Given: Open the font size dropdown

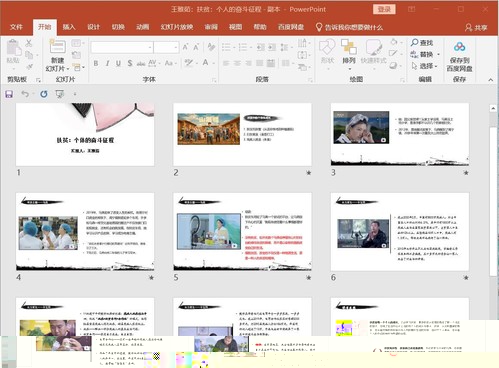Looking at the screenshot, I should pyautogui.click(x=176, y=47).
